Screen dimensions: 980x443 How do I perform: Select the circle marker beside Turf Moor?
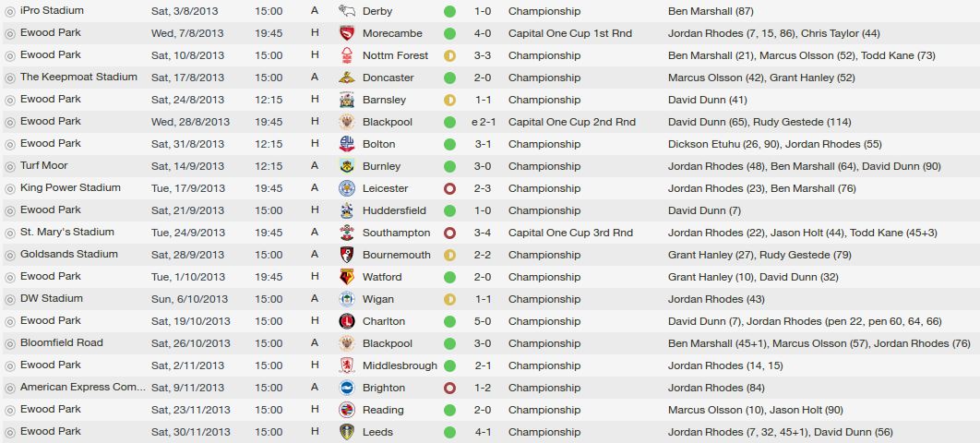pos(9,166)
